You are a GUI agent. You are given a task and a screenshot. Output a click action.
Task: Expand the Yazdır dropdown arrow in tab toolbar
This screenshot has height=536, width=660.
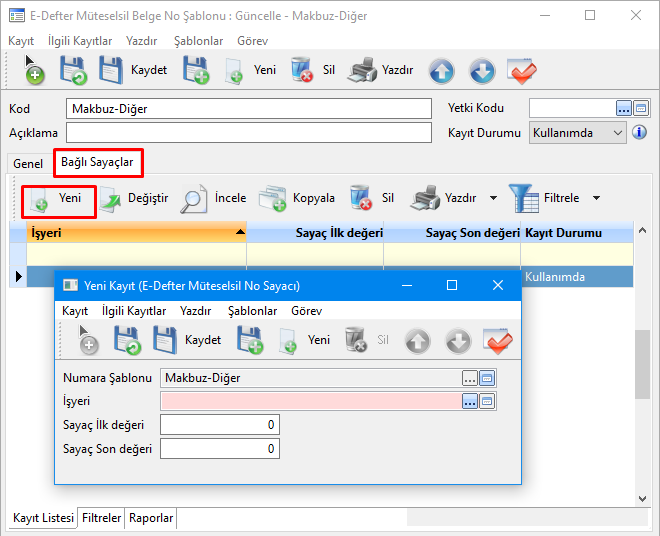493,198
